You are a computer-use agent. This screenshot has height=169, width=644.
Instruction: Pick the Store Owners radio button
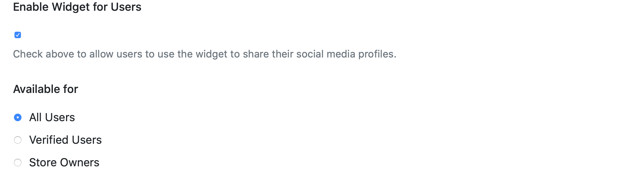click(18, 163)
